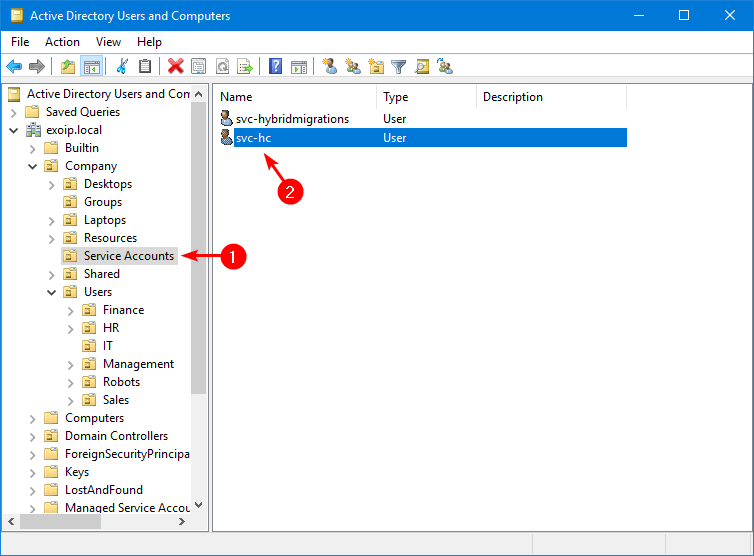754x556 pixels.
Task: Add selected objects to group icon
Action: point(445,66)
